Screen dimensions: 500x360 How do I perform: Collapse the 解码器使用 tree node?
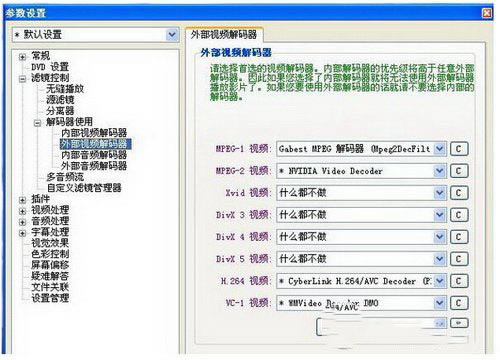[x=38, y=123]
